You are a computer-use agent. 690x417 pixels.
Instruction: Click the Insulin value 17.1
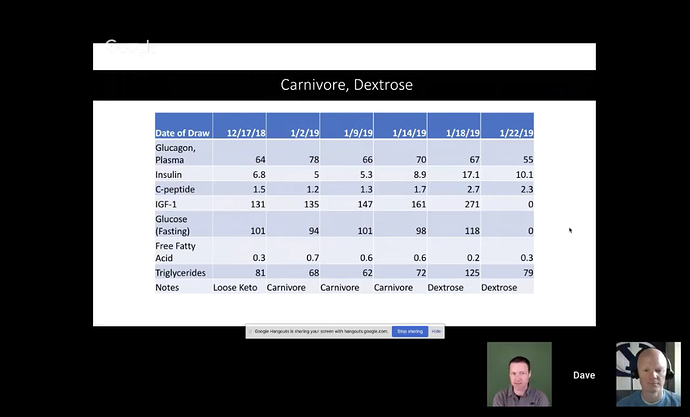pos(456,175)
